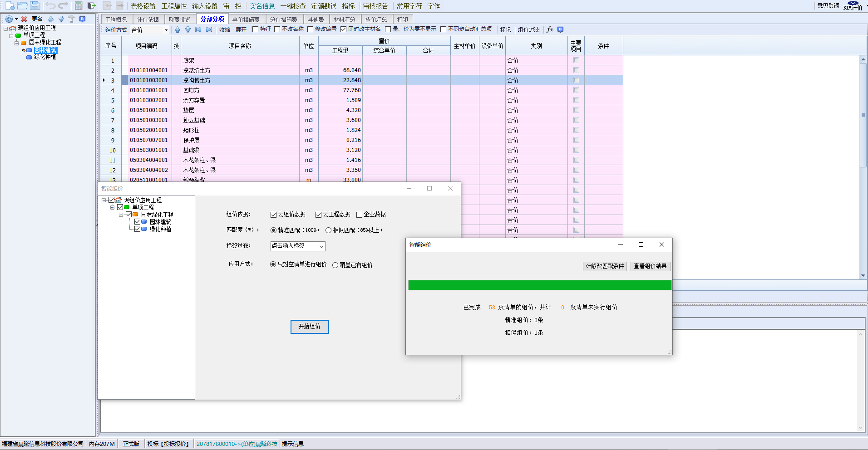Click the undo arrow icon
868x450 pixels.
(50, 5)
